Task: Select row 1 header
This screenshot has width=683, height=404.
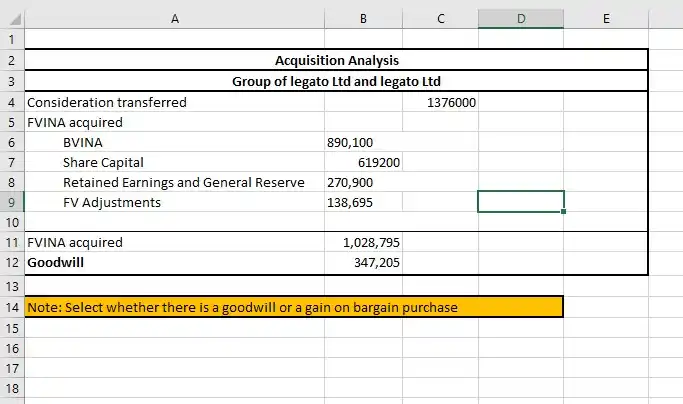Action: tap(12, 39)
